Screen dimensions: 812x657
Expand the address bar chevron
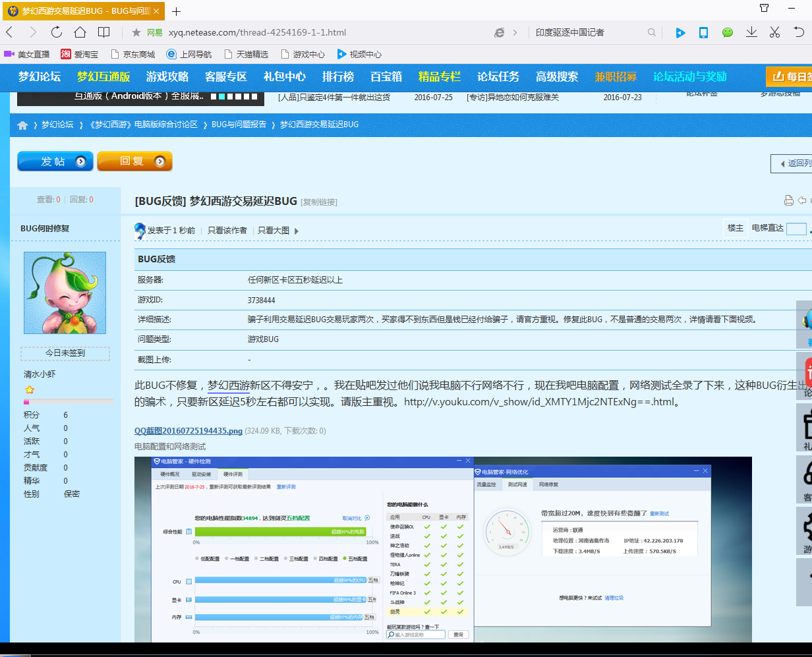(x=515, y=32)
